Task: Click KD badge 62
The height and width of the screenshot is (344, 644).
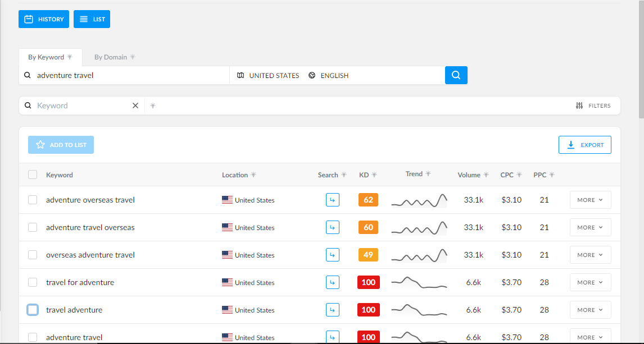Action: 369,200
